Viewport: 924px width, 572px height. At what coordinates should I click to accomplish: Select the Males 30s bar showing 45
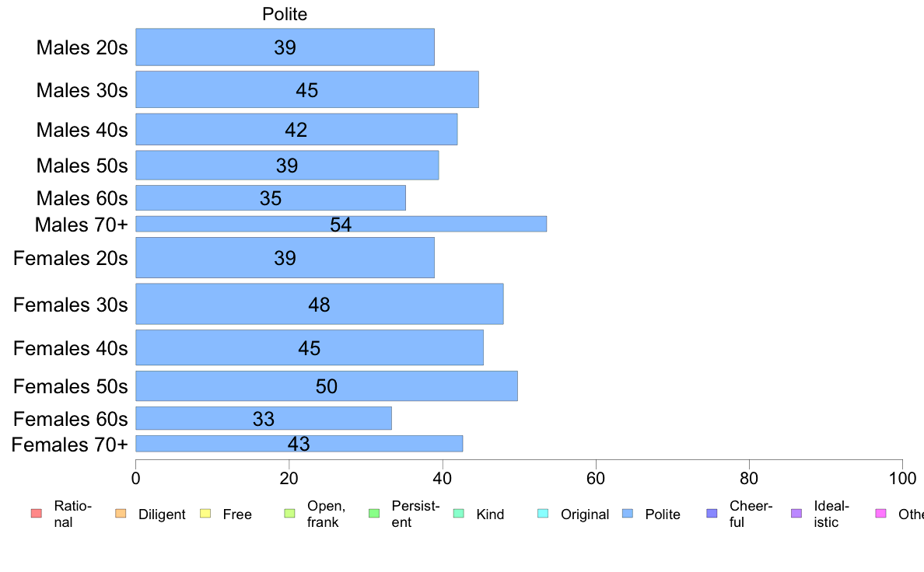tap(307, 89)
